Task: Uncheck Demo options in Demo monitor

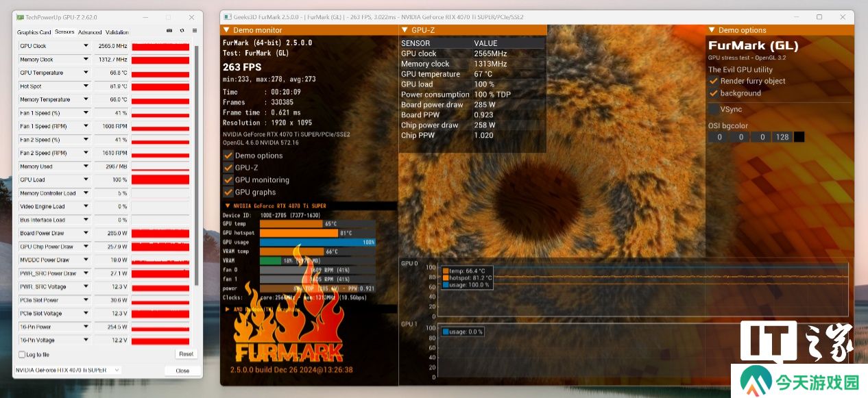Action: point(228,156)
